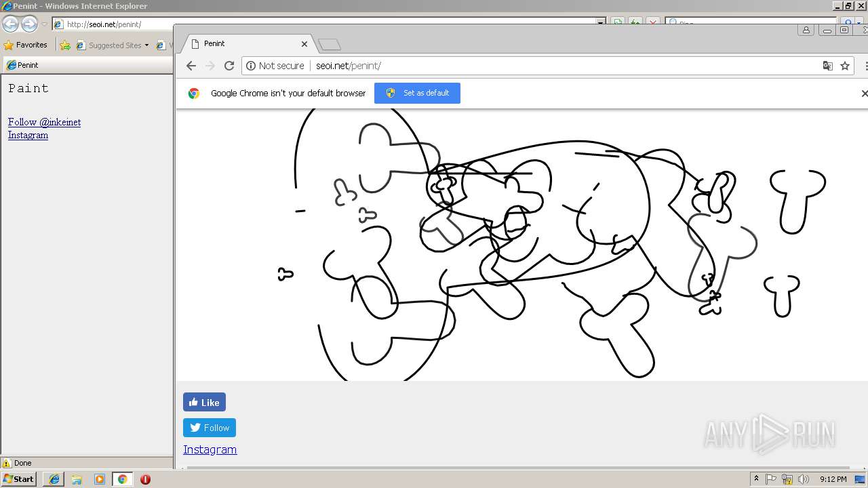Select the Penint tab in Chrome
868x488 pixels.
(248, 43)
